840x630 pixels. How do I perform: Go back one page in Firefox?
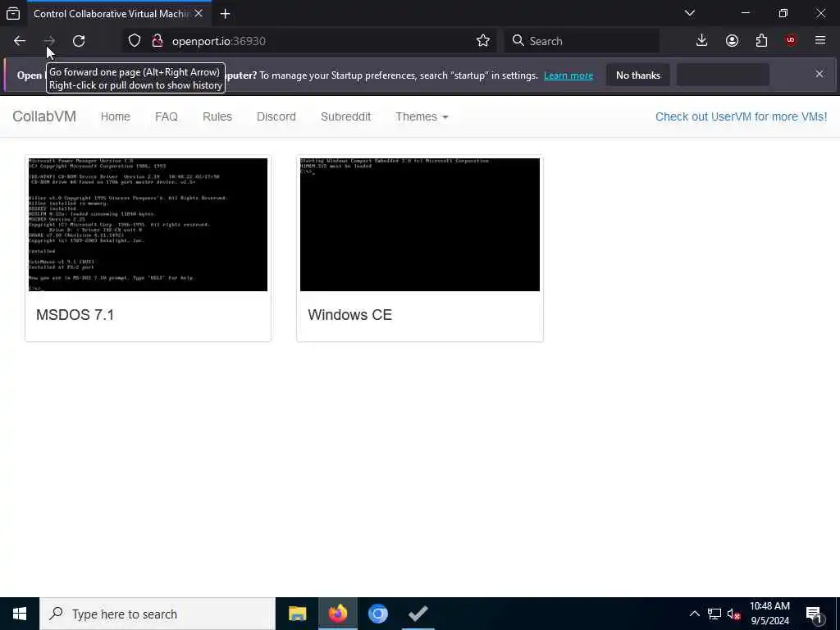tap(20, 41)
